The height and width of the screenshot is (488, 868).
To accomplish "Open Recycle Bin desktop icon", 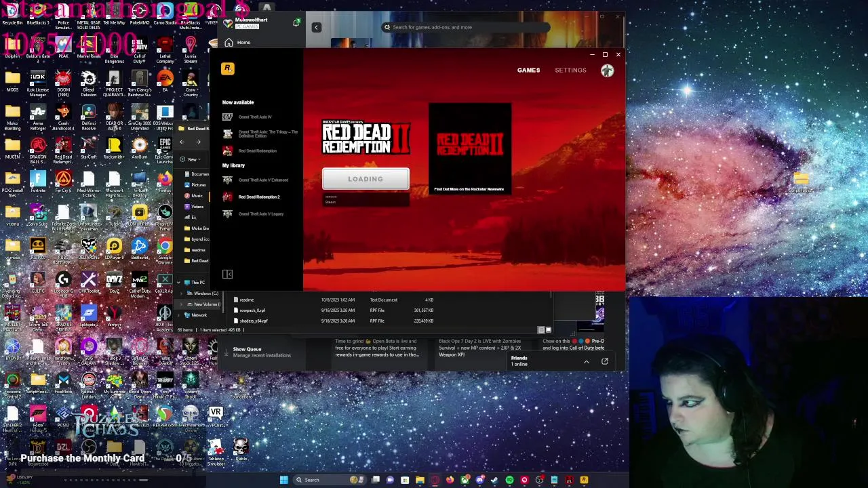I will pos(12,14).
